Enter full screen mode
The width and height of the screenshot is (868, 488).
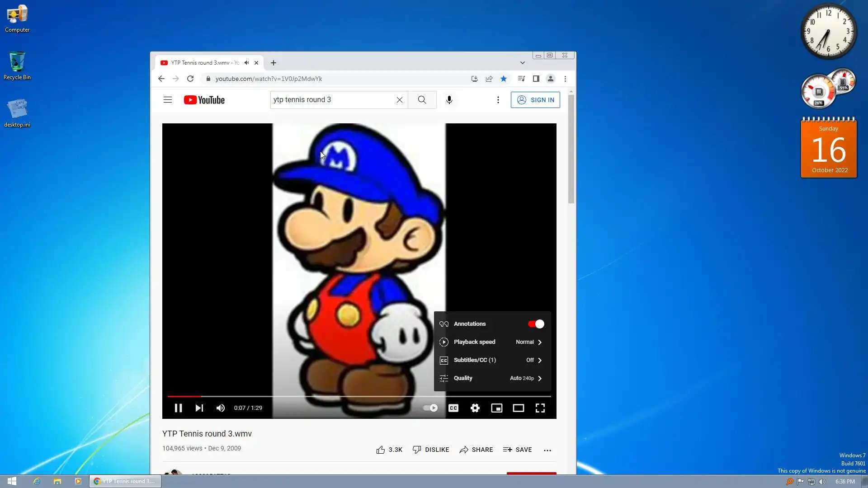(540, 408)
